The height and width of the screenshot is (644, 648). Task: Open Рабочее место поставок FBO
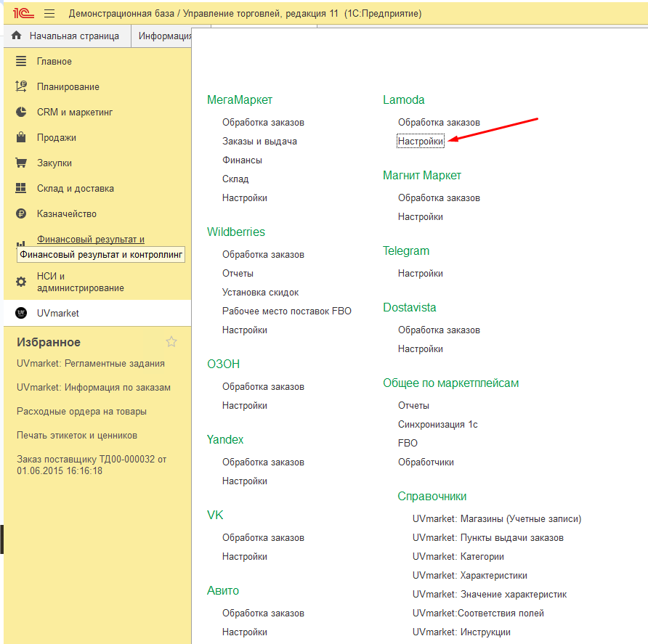pyautogui.click(x=287, y=311)
